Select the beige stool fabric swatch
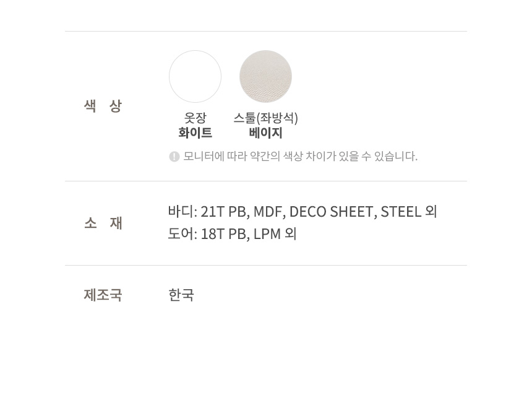The image size is (532, 413). pos(265,76)
